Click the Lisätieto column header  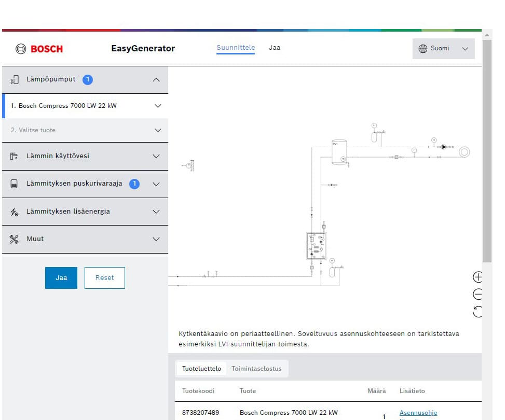[412, 391]
